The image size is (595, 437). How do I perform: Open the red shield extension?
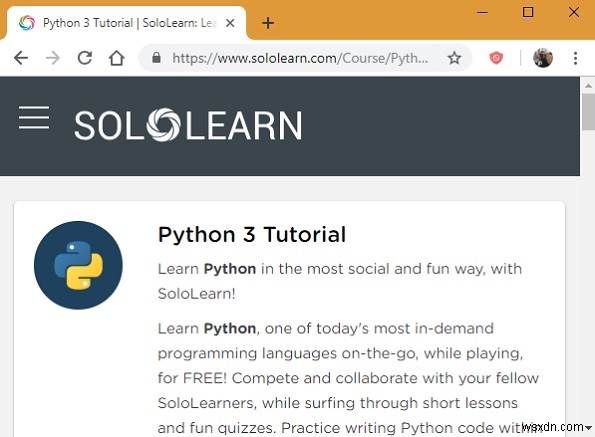click(x=496, y=58)
